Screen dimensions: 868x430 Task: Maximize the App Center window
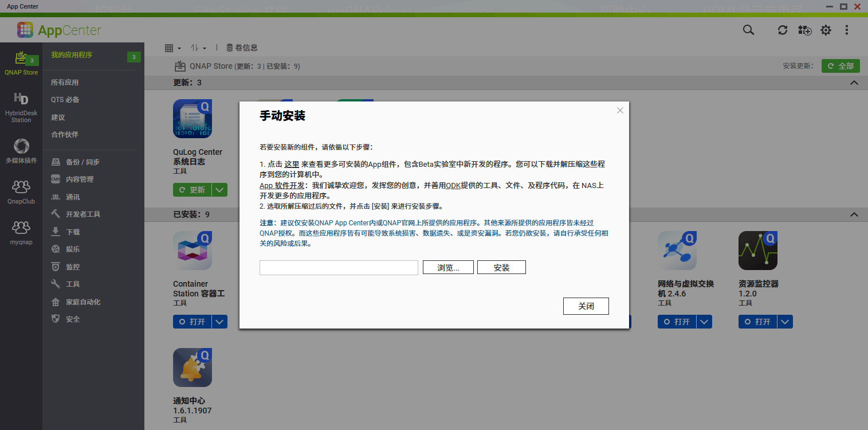(843, 6)
